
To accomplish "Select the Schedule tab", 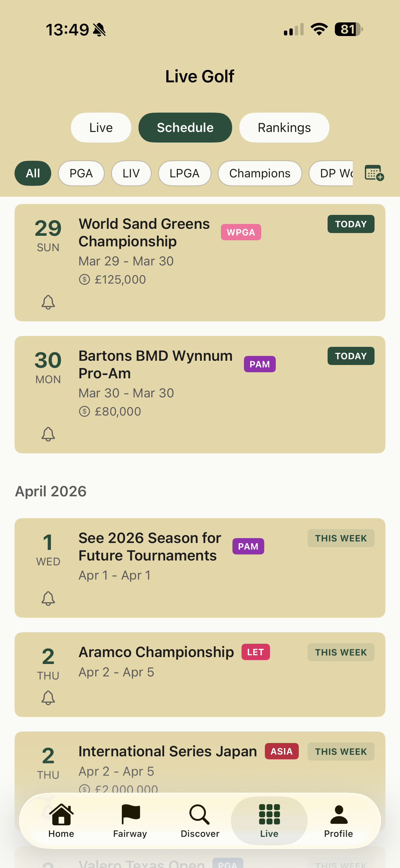I will tap(185, 128).
